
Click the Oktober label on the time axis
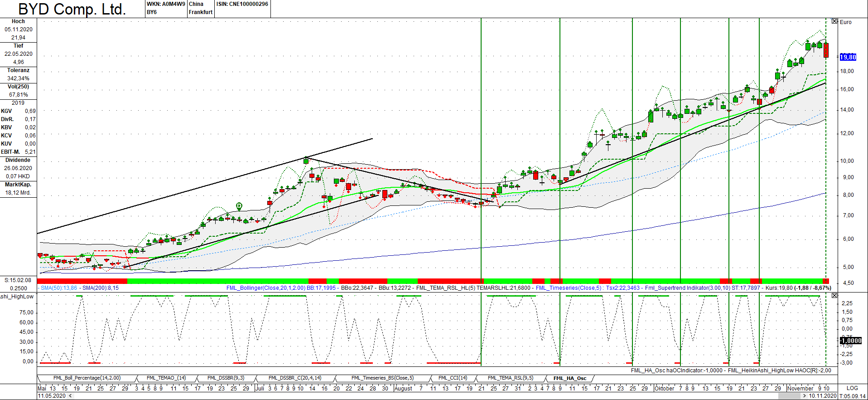click(665, 388)
